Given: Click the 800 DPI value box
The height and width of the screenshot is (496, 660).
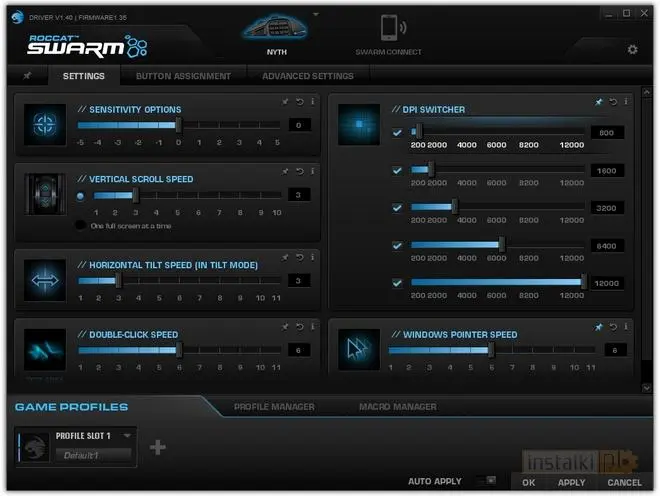Looking at the screenshot, I should [x=606, y=133].
